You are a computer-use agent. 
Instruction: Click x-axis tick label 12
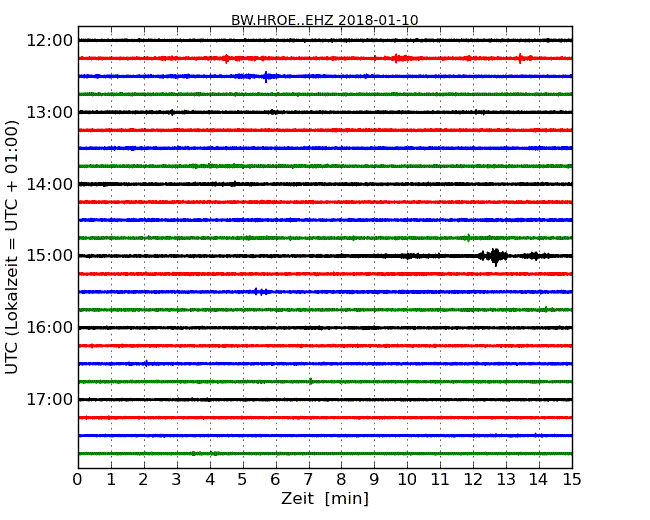coord(473,480)
